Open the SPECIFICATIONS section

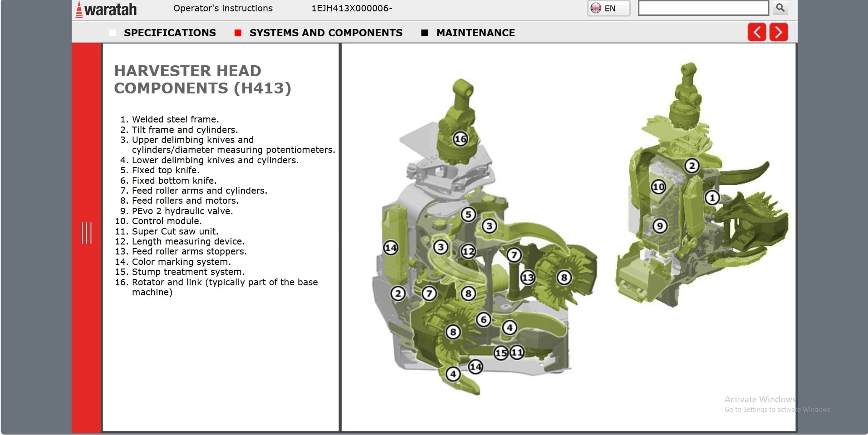pos(169,33)
